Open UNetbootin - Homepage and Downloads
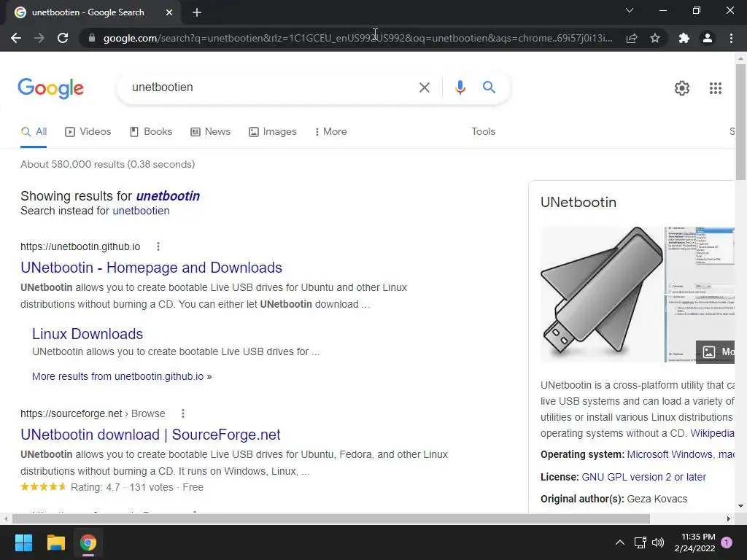The width and height of the screenshot is (747, 560). click(151, 268)
